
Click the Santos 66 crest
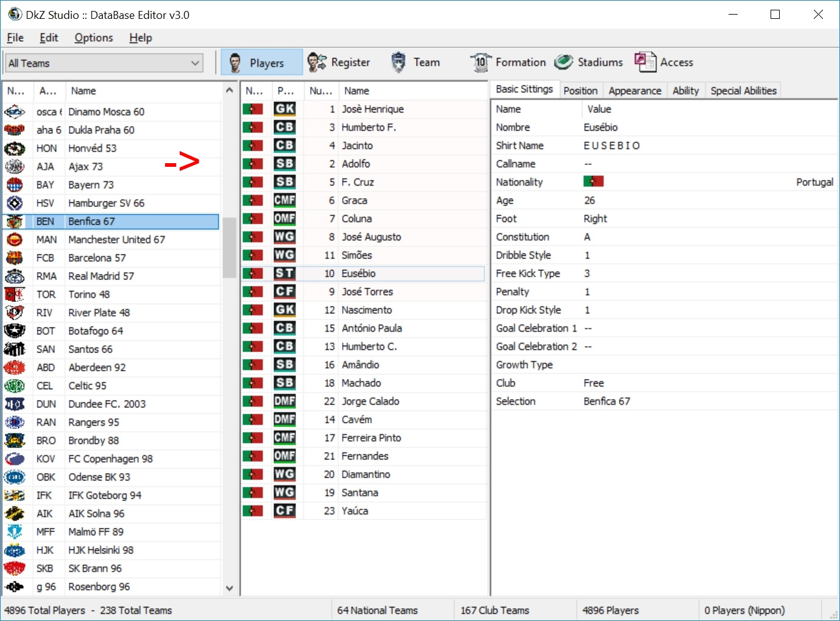click(x=15, y=349)
